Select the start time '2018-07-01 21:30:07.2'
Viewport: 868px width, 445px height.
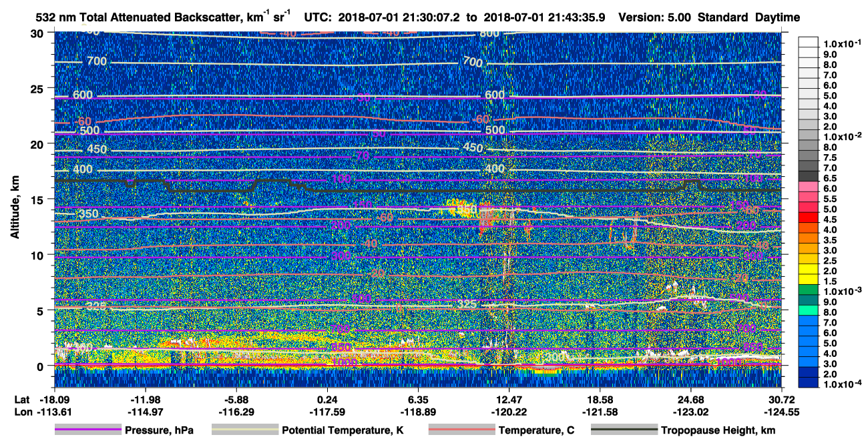[x=399, y=18]
